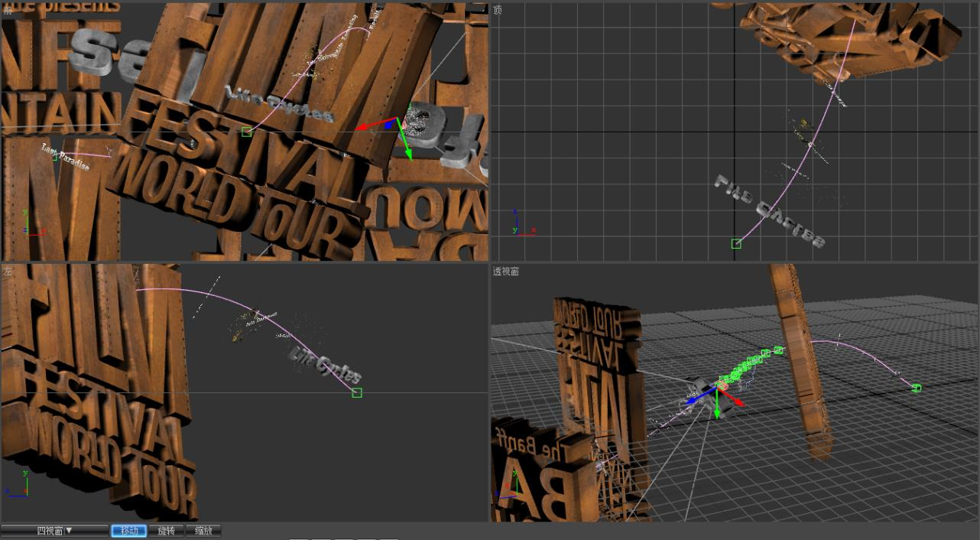Click the 顶 top viewport label
The image size is (980, 540).
tap(498, 10)
